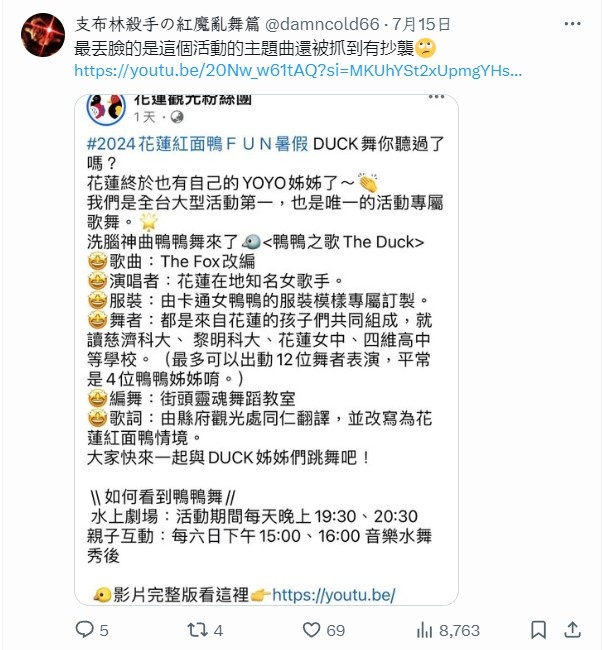Open the youtu.be/20Nw_w61tAQ link
Screen dimensions: 604x650
[x=298, y=70]
